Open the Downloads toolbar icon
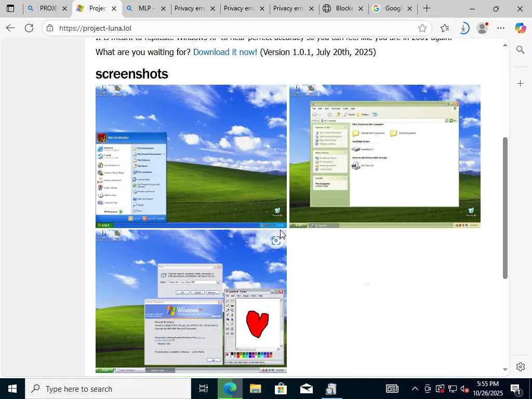Image resolution: width=532 pixels, height=399 pixels. point(463,28)
